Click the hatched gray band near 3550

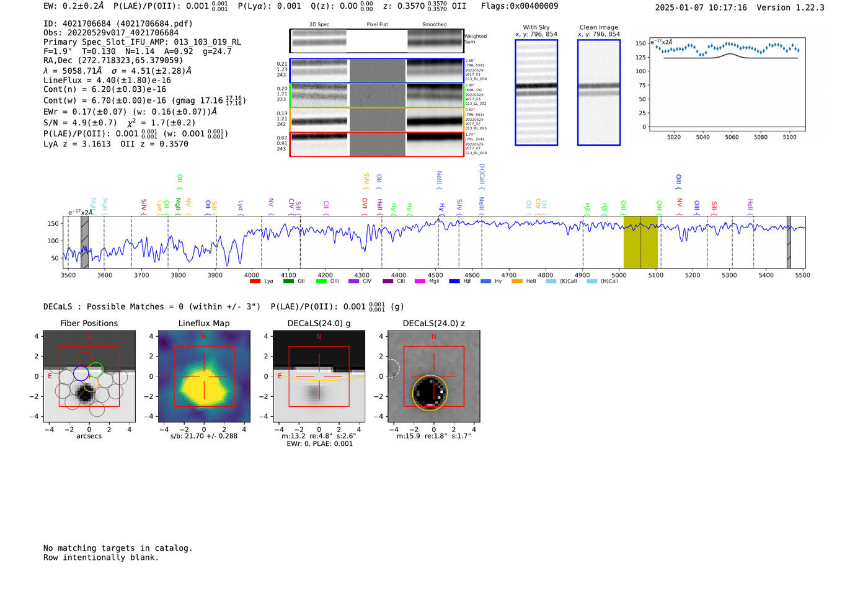click(x=85, y=242)
